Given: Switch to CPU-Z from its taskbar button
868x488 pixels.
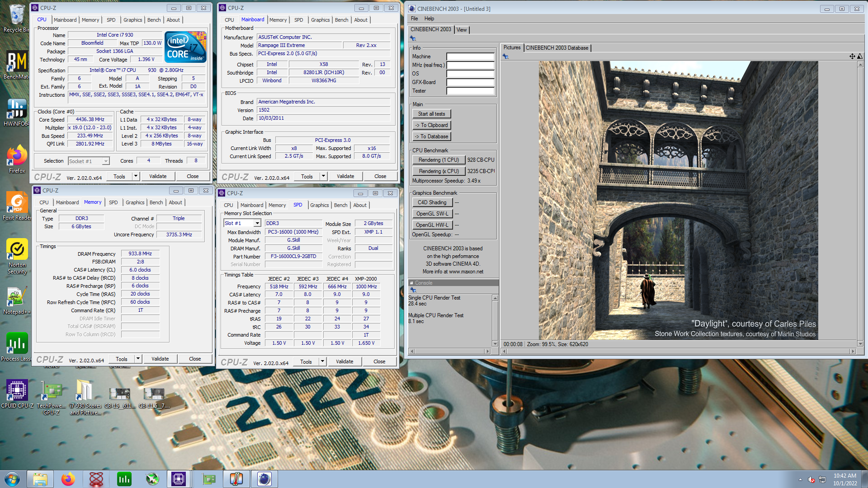Looking at the screenshot, I should pyautogui.click(x=178, y=479).
